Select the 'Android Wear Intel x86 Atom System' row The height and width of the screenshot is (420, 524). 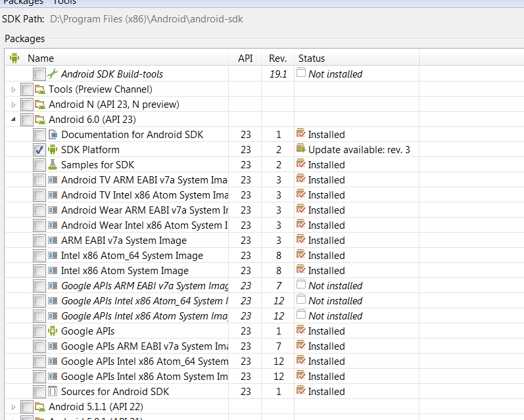(x=145, y=225)
